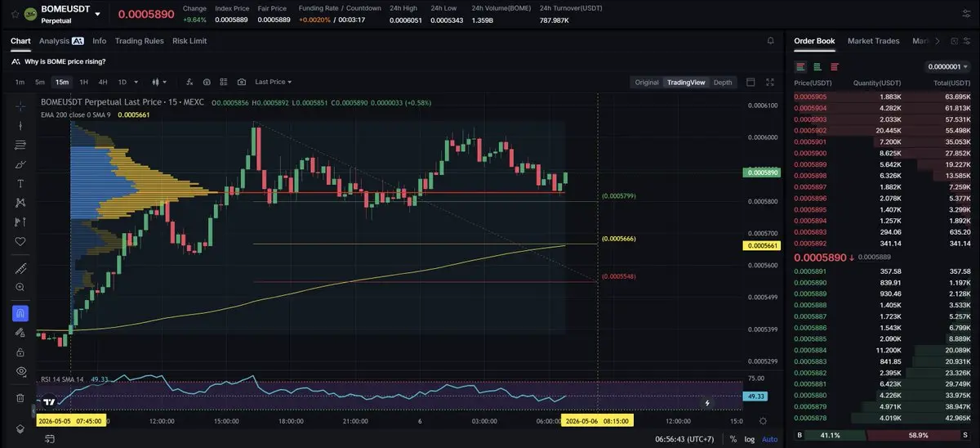Open chart time settings gear at bottom right

point(763,420)
